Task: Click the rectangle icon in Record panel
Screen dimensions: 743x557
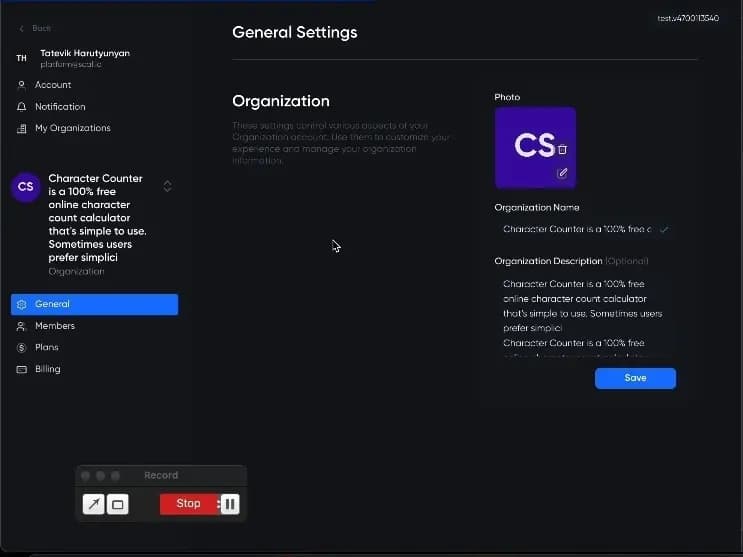Action: coord(118,504)
